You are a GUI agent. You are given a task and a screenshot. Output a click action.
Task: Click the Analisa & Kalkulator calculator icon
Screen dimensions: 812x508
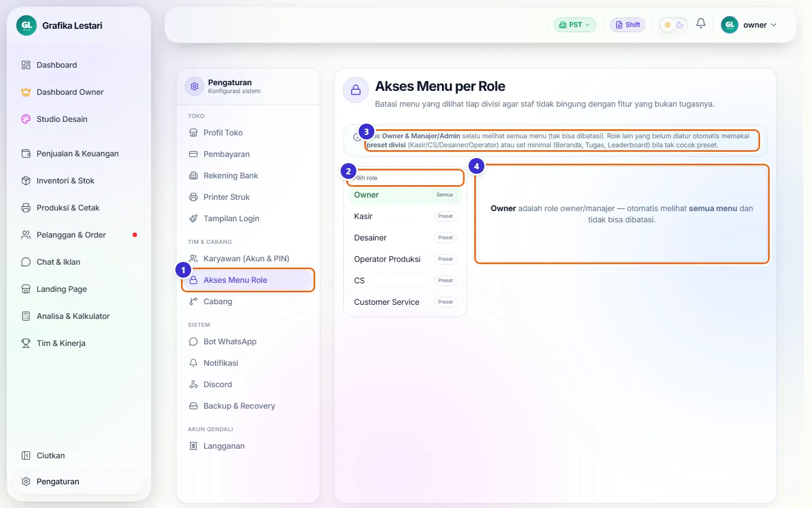pos(26,316)
